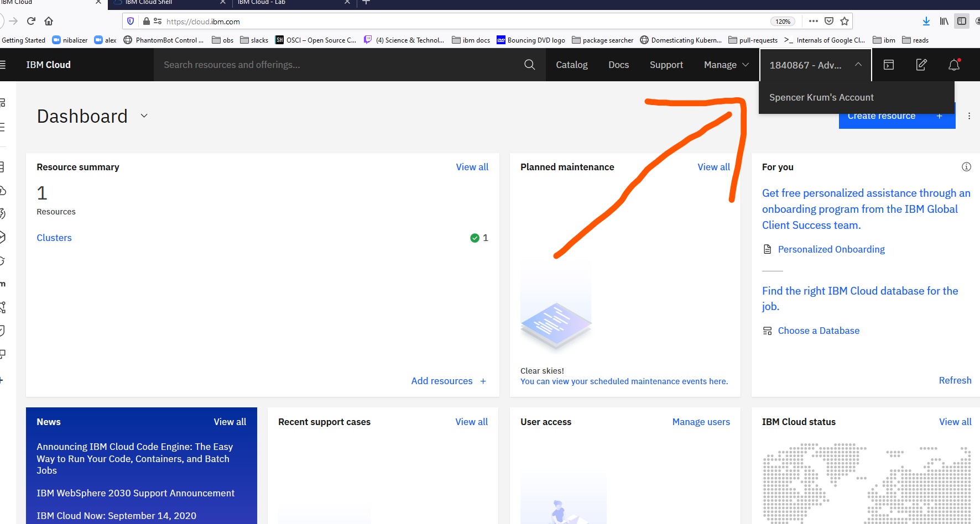Open the Getting Started bookmark
This screenshot has width=980, height=524.
point(23,40)
